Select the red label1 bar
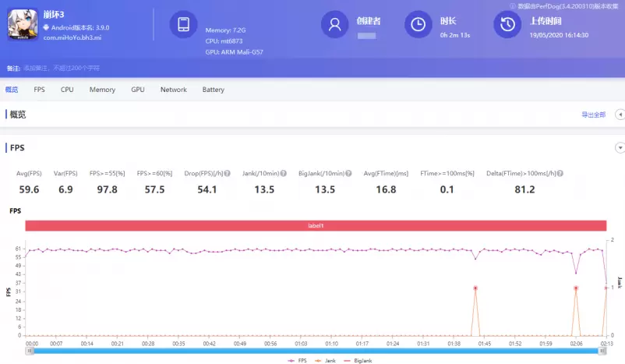 [x=316, y=225]
